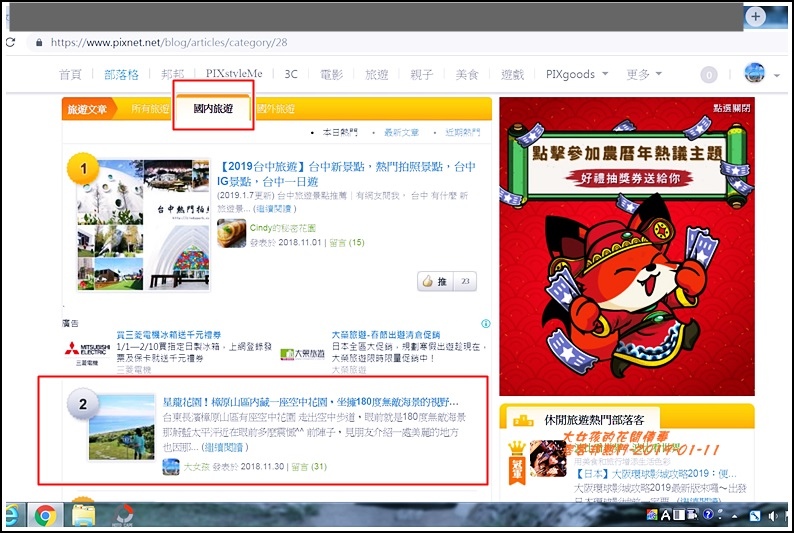Select the 國內旅遊 tab
Screen dimensions: 794x533
click(213, 108)
